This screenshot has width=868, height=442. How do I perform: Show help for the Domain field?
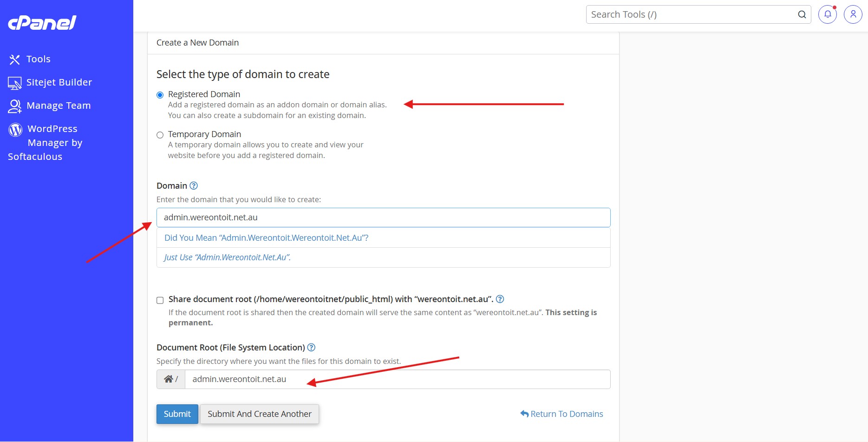[194, 185]
